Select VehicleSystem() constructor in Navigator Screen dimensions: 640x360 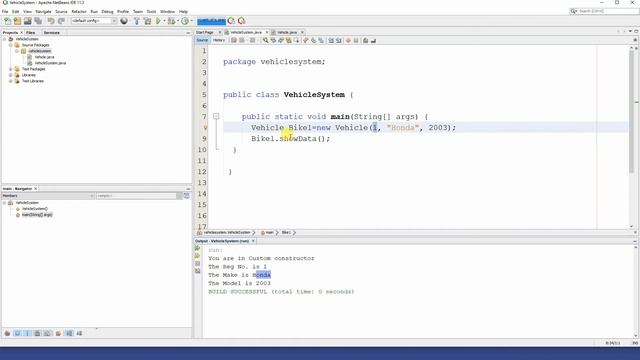tap(35, 209)
